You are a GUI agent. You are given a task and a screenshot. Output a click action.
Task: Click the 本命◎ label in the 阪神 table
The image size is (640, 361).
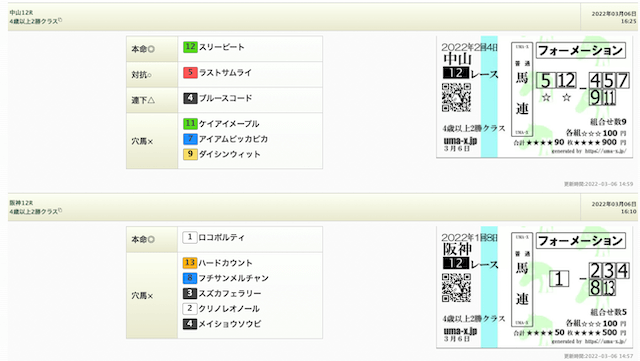[x=143, y=239]
